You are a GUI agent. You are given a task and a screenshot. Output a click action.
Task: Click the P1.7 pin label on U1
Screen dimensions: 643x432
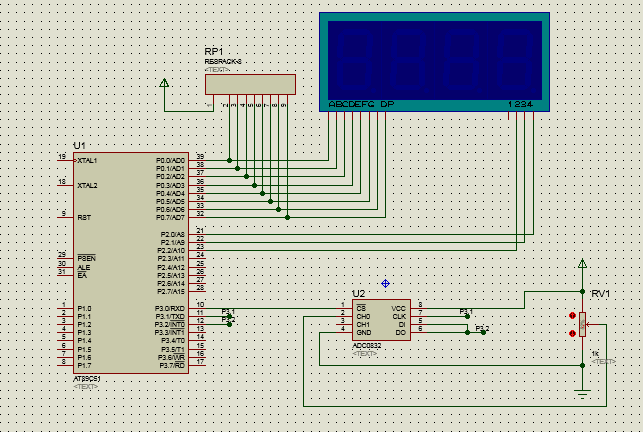[84, 366]
